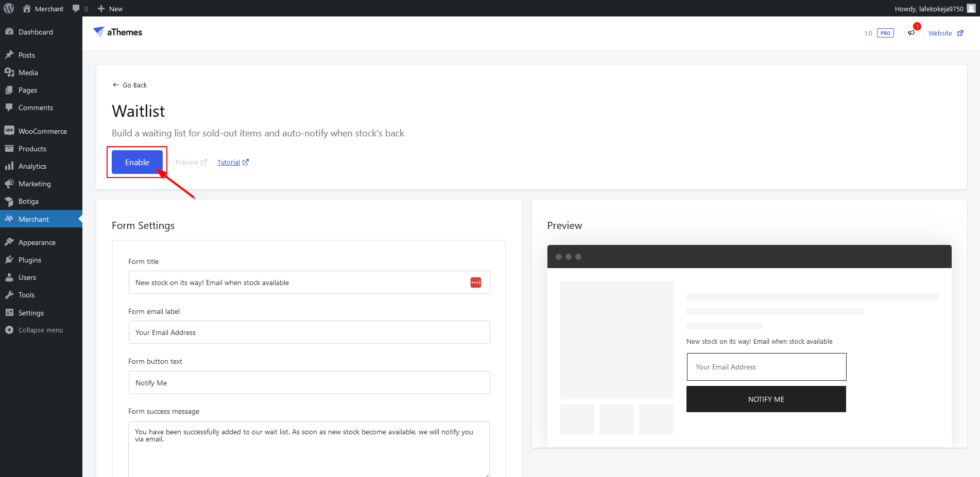Click the New label in admin bar
The width and height of the screenshot is (980, 477).
(116, 9)
